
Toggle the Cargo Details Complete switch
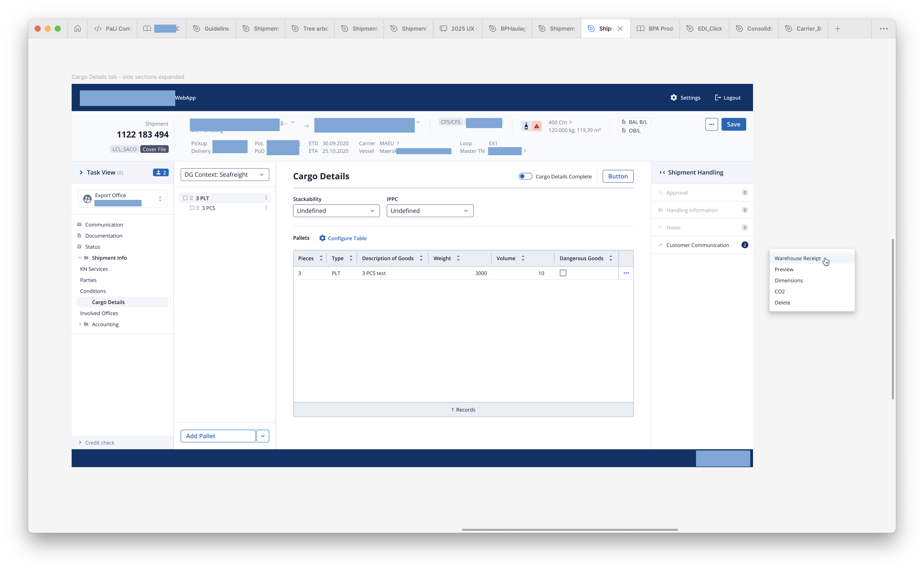(x=525, y=176)
